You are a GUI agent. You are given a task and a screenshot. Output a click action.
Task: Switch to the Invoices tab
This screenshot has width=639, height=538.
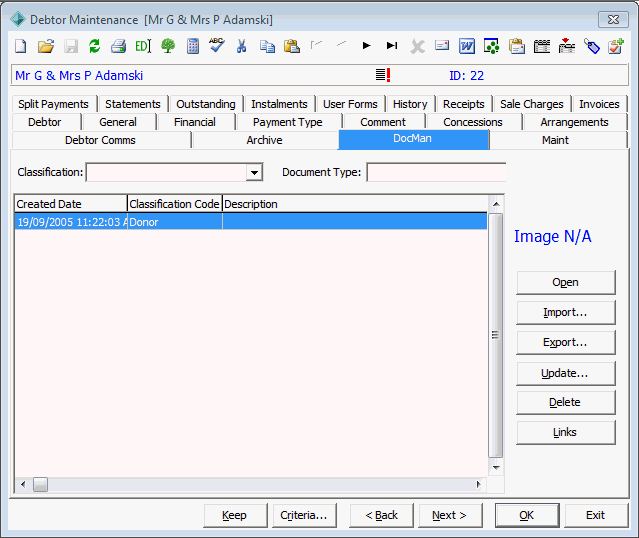click(599, 104)
